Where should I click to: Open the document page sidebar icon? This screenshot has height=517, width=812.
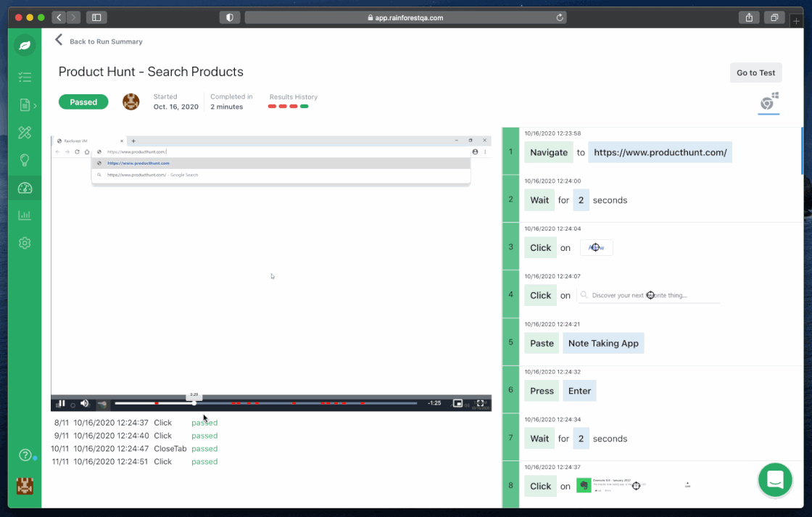click(25, 104)
